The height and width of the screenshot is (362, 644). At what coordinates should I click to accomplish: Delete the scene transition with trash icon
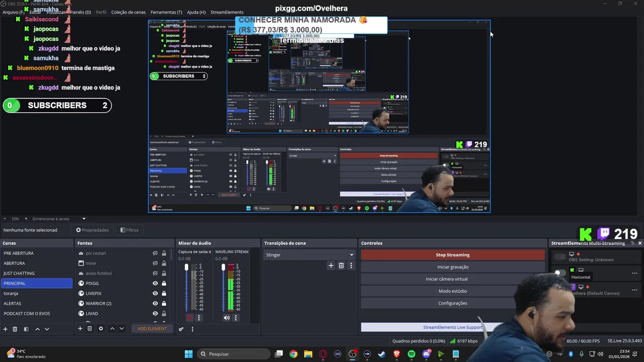pyautogui.click(x=341, y=265)
